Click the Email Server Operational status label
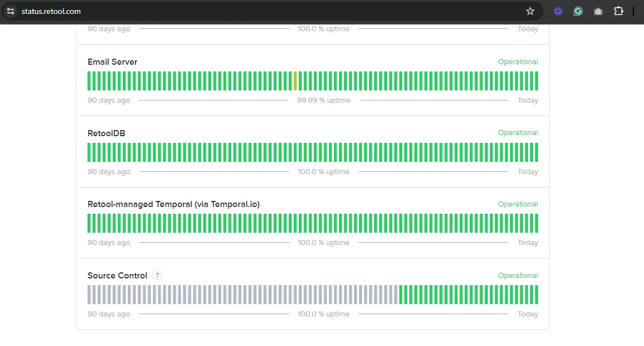Image resolution: width=644 pixels, height=346 pixels. pyautogui.click(x=517, y=61)
